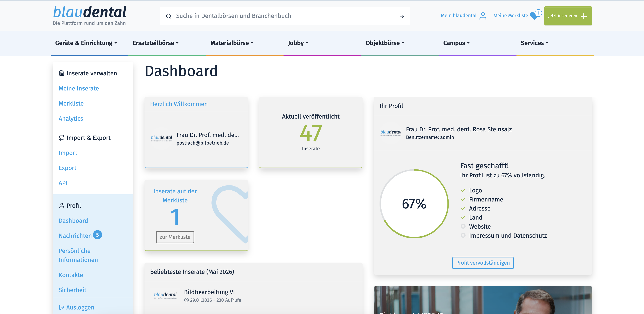Viewport: 644px width, 314px height.
Task: Click the search input field
Action: click(285, 16)
